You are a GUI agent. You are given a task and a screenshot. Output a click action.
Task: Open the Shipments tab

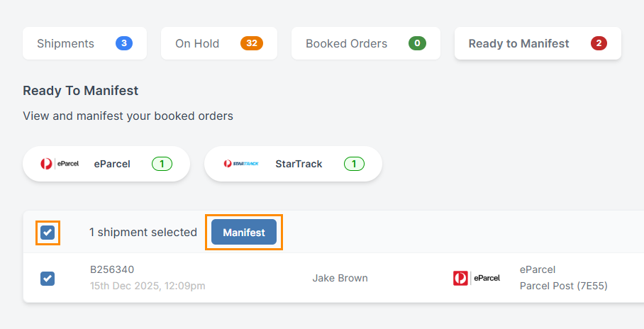[66, 44]
